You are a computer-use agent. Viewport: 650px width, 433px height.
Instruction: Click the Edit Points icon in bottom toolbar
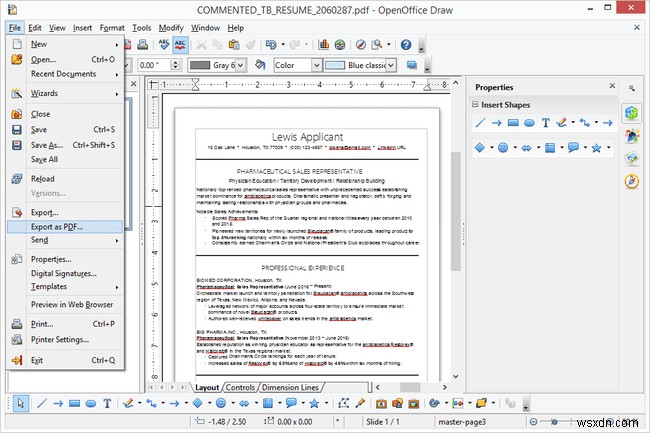(343, 403)
